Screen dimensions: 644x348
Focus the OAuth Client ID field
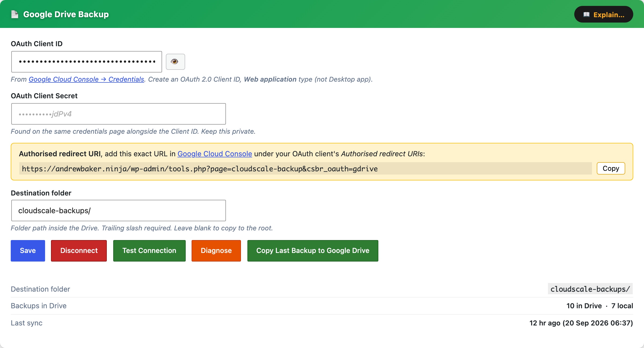pyautogui.click(x=87, y=62)
